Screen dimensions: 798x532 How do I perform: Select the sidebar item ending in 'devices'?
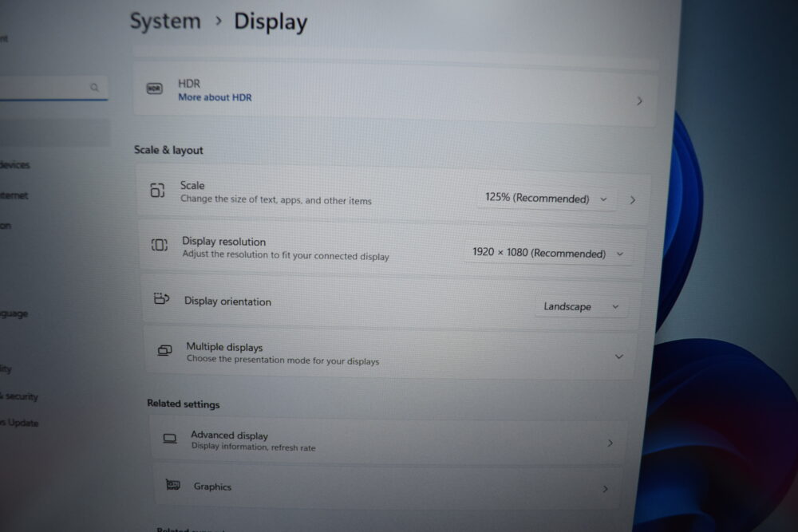point(14,165)
